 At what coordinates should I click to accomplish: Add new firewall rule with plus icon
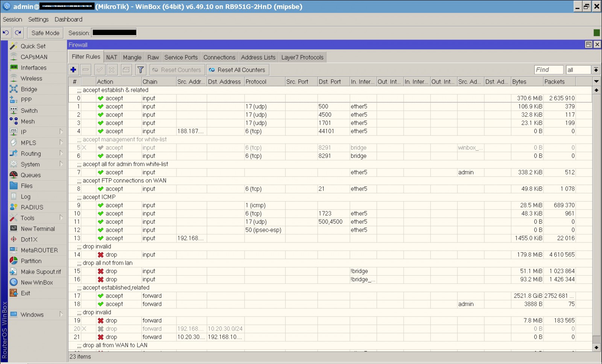click(73, 70)
